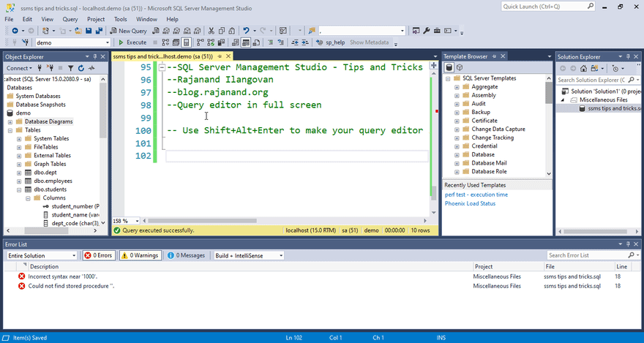Open the Connect dropdown in Object Explorer

(x=19, y=68)
